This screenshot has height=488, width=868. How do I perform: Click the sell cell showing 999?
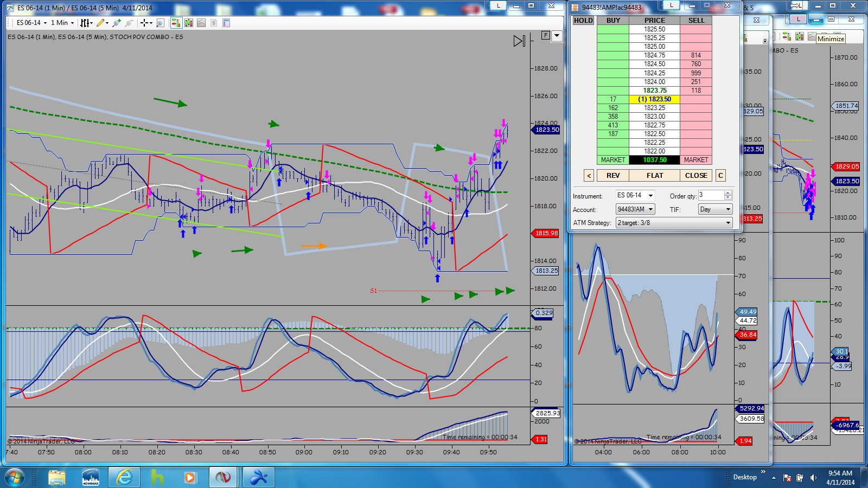pyautogui.click(x=696, y=73)
